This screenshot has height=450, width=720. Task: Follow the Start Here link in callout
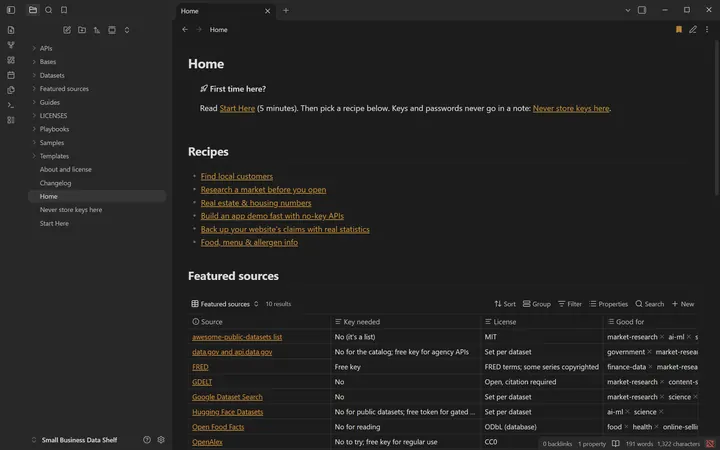237,108
